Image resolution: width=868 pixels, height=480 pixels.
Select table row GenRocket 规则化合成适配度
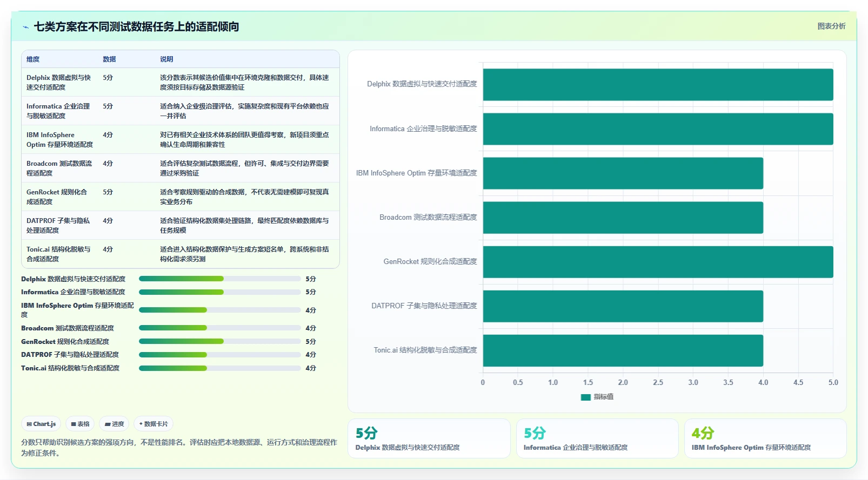181,197
